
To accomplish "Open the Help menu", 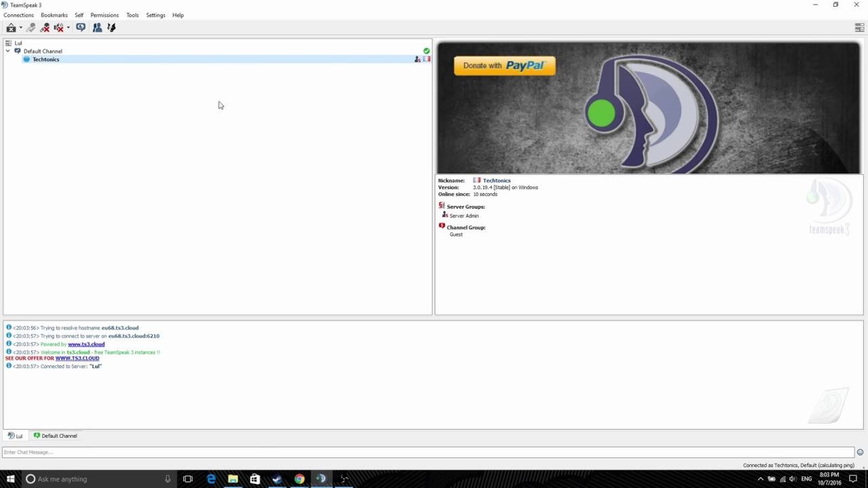I will (x=178, y=15).
